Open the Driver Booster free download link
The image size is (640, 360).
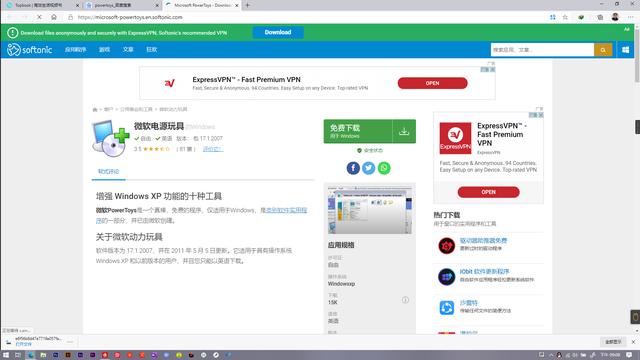point(483,240)
